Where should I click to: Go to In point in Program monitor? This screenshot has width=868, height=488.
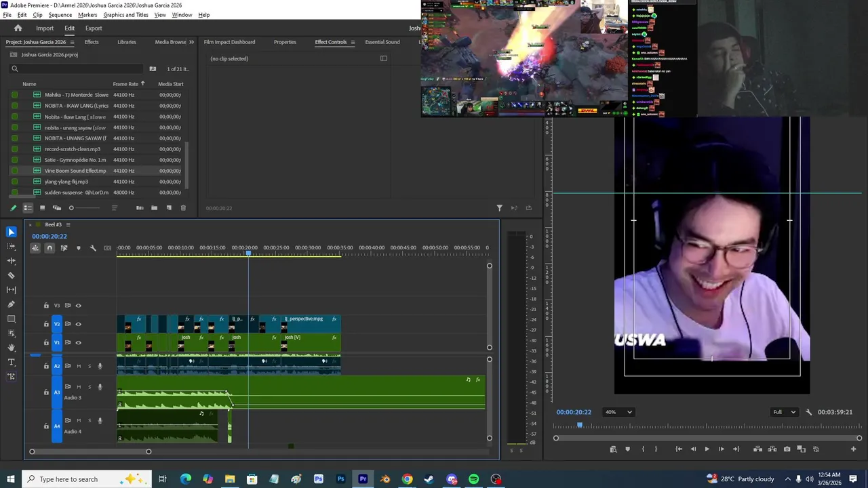click(679, 449)
